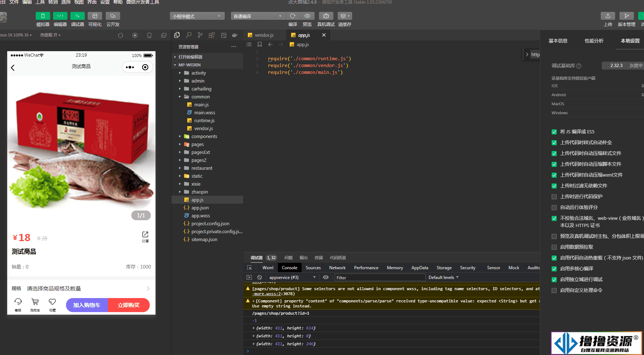Toggle the console sidebar panel icon

click(249, 278)
